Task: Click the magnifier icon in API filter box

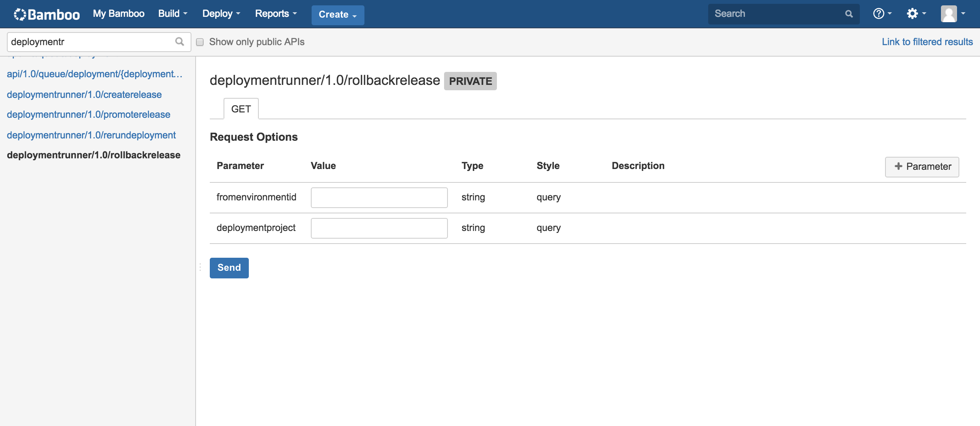Action: (180, 41)
